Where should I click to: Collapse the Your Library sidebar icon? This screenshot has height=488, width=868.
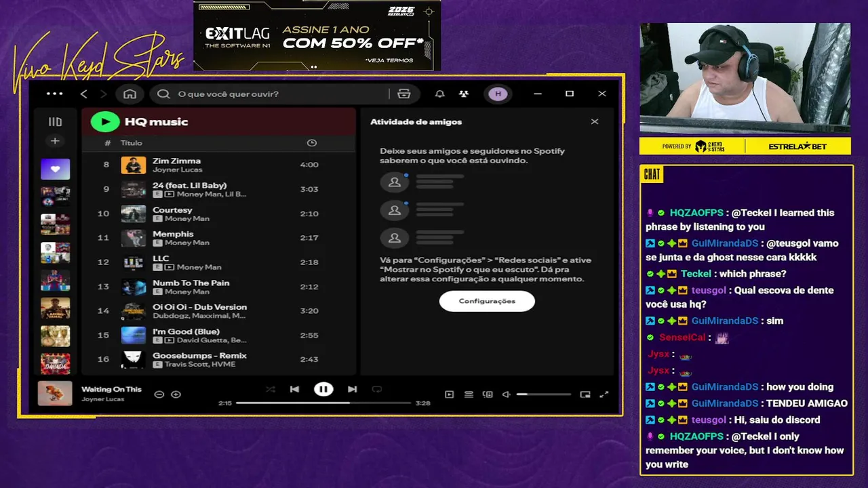pyautogui.click(x=55, y=122)
